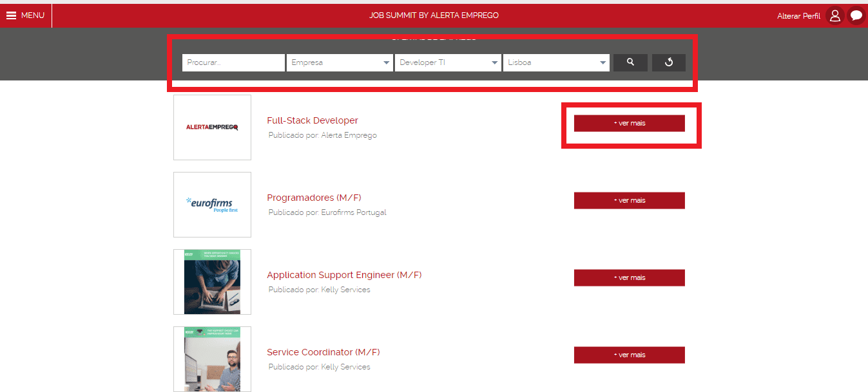Image resolution: width=868 pixels, height=392 pixels.
Task: Click ver mais for Programadores (M/F)
Action: coord(629,200)
